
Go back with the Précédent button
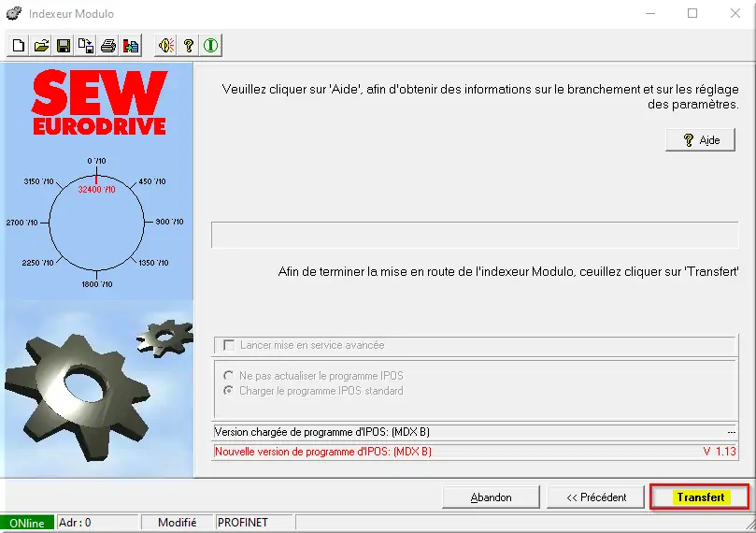[596, 497]
